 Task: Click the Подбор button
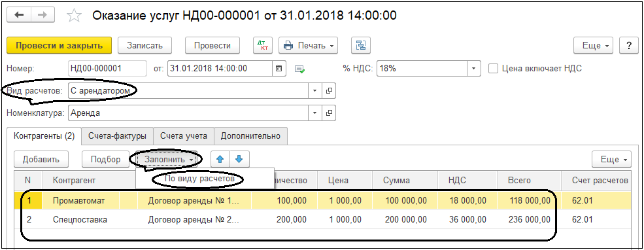pos(105,160)
